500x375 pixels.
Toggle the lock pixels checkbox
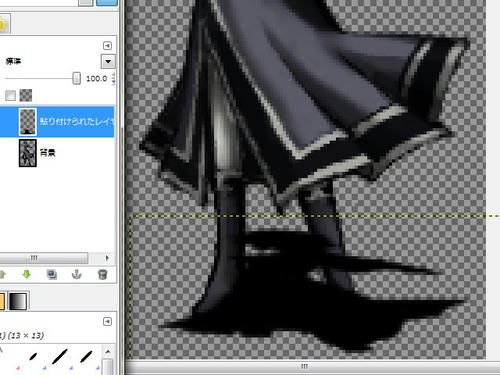(x=10, y=95)
